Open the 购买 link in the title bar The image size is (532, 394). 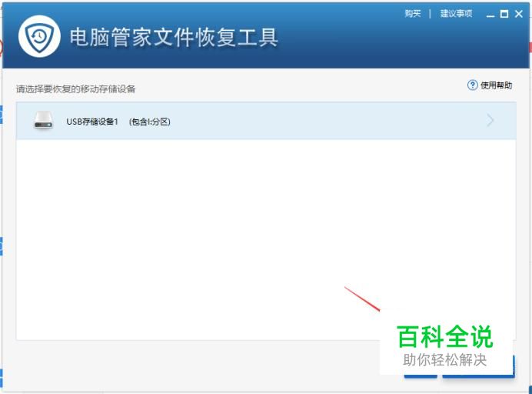[413, 14]
